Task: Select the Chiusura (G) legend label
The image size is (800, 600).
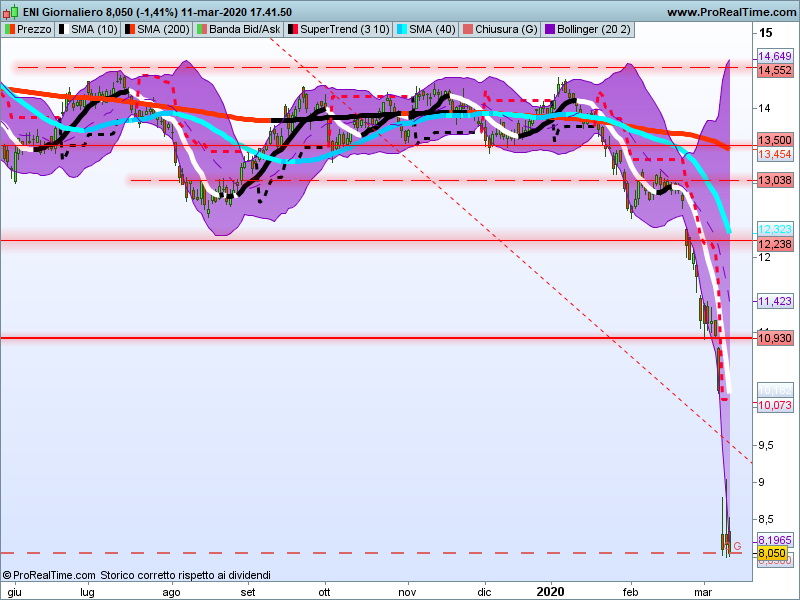Action: tap(506, 30)
